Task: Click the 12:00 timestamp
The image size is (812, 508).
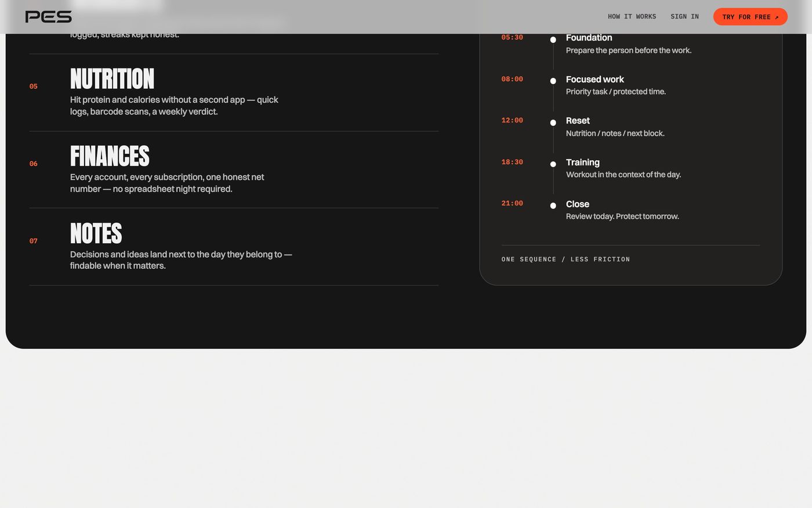Action: (512, 120)
